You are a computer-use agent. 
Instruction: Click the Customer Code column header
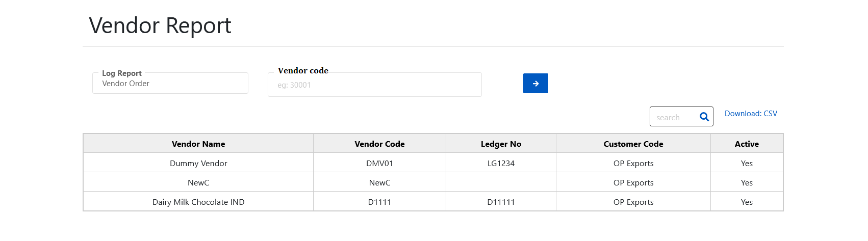tap(633, 144)
